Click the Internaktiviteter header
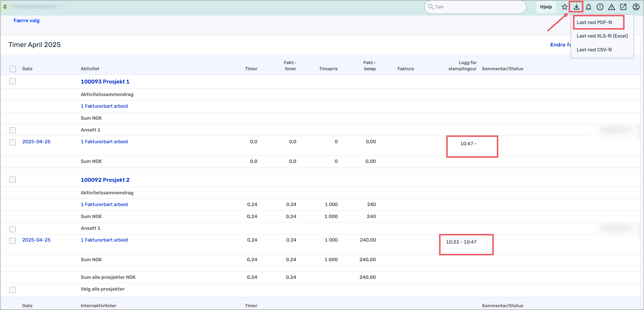Screen dimensions: 644x310 [x=98, y=306]
